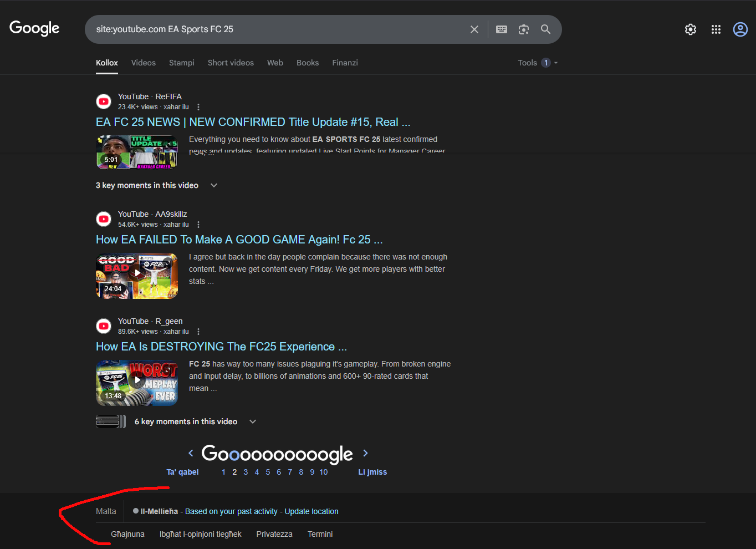Viewport: 756px width, 549px height.
Task: Open Termini footer link
Action: click(320, 534)
